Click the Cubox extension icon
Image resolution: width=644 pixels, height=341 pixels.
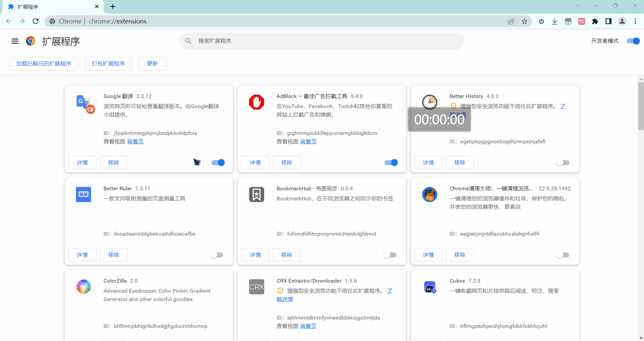(x=430, y=287)
